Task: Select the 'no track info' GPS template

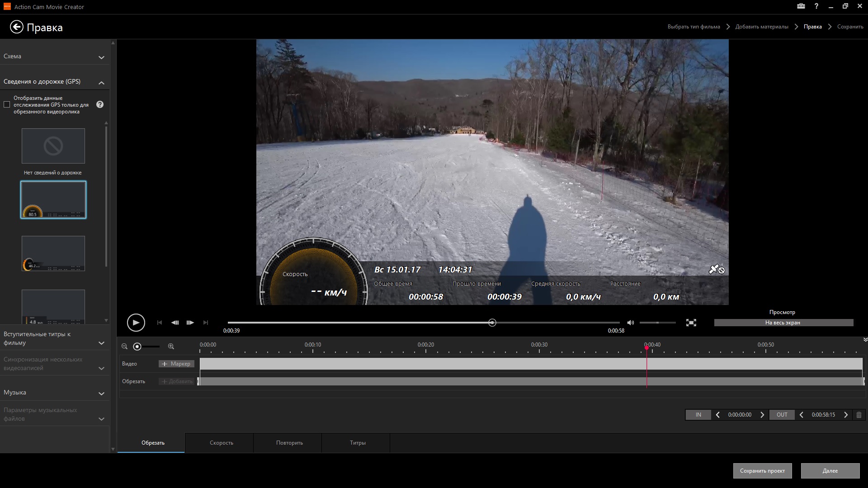Action: coord(53,146)
